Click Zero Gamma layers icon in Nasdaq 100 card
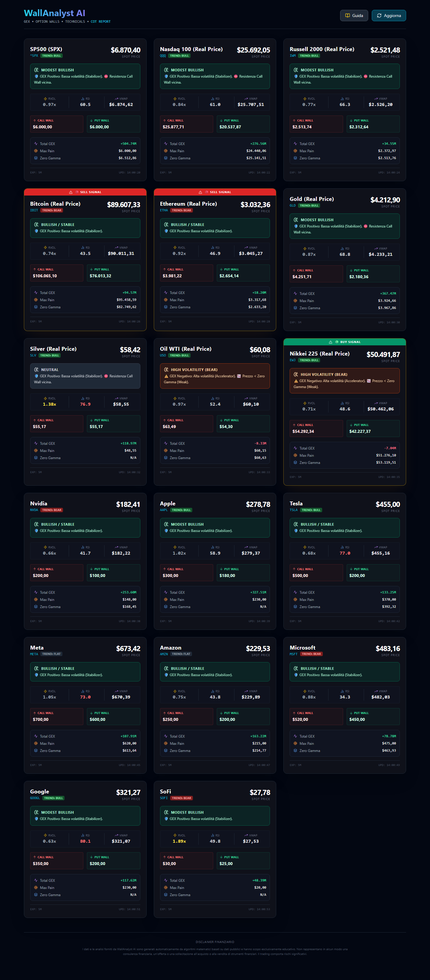Image resolution: width=430 pixels, height=980 pixels. 165,158
